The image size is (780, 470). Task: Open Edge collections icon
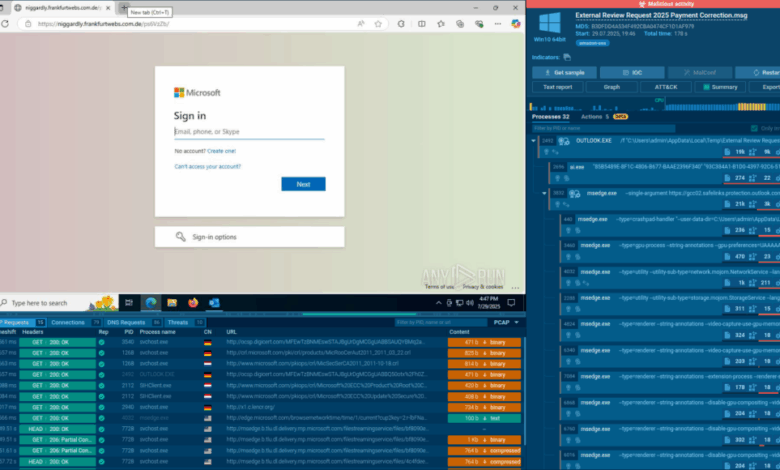pos(460,23)
